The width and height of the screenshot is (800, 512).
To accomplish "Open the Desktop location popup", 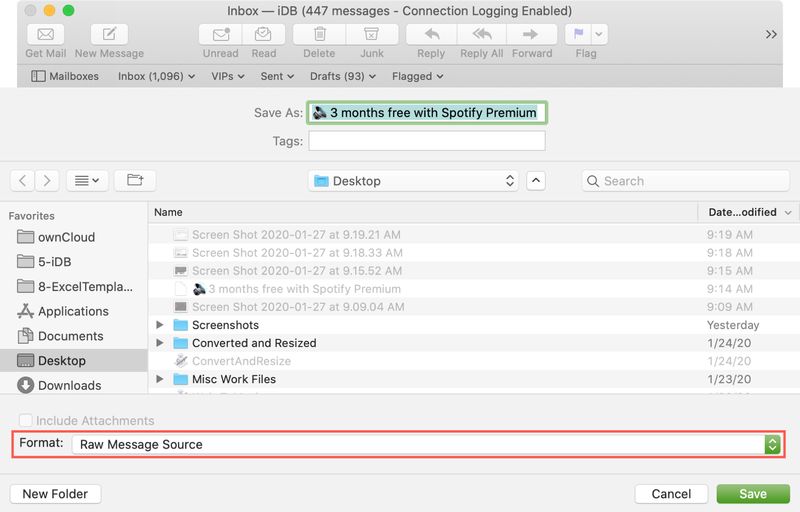I will [413, 181].
